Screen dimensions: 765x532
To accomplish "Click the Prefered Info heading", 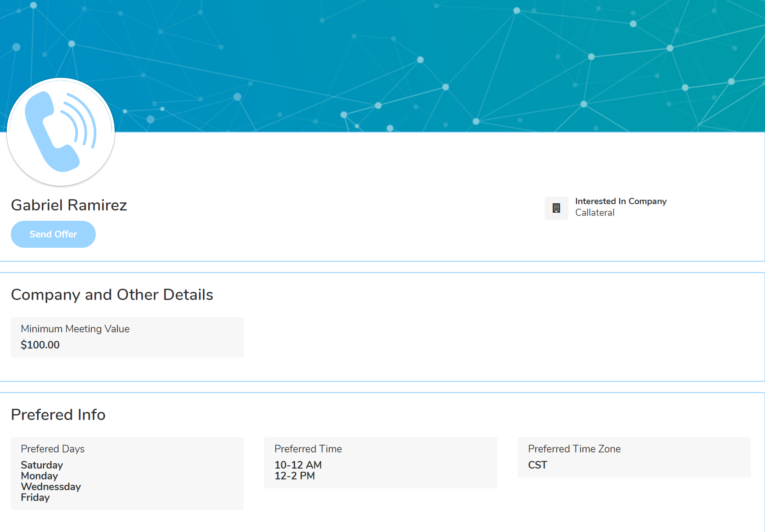I will point(58,415).
